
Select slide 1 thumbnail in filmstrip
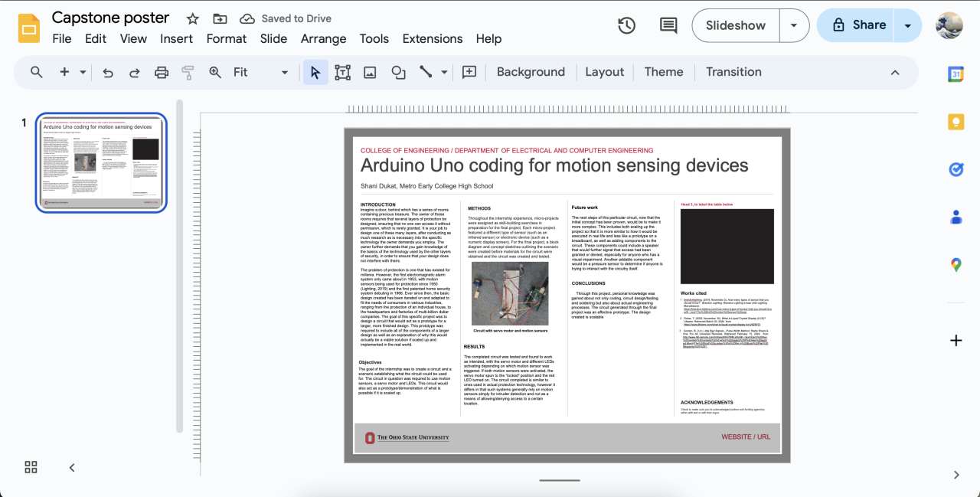(101, 162)
